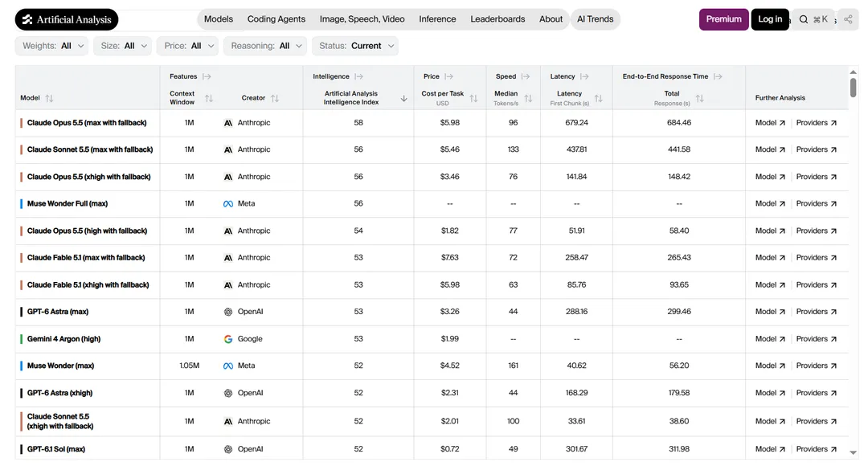Open the Price filter dropdown
Screen dimensions: 868x466
(x=187, y=46)
